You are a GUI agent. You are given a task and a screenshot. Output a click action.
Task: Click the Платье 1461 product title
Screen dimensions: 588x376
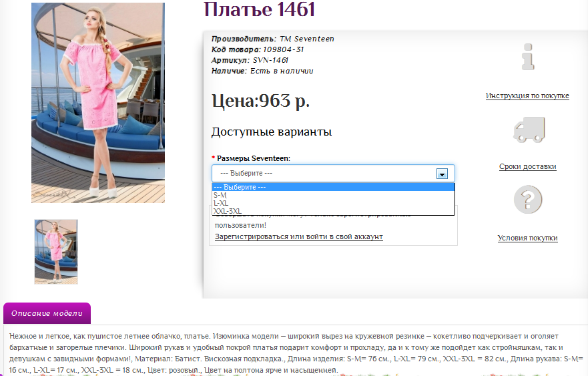click(259, 9)
